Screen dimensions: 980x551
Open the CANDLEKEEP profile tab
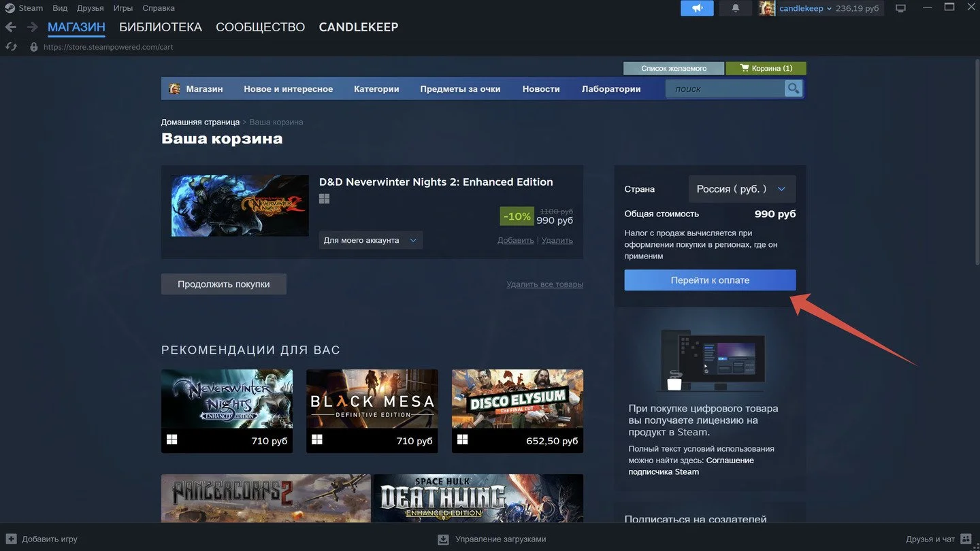(x=359, y=27)
